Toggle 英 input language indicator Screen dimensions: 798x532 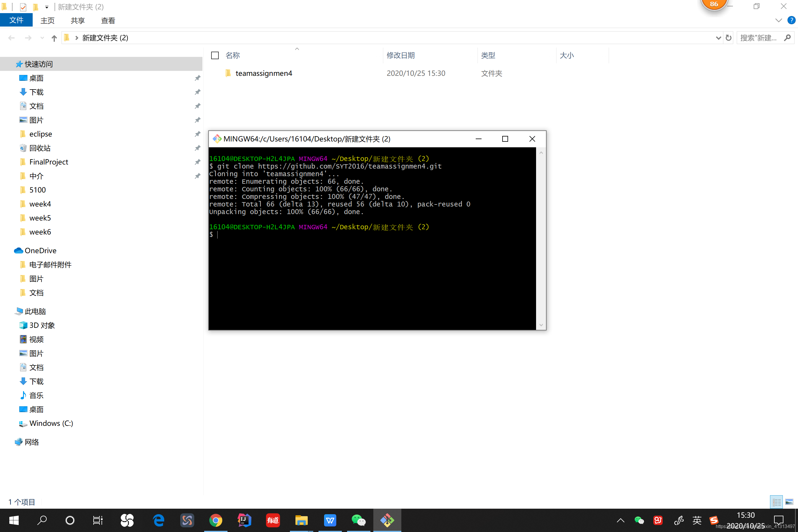[696, 520]
